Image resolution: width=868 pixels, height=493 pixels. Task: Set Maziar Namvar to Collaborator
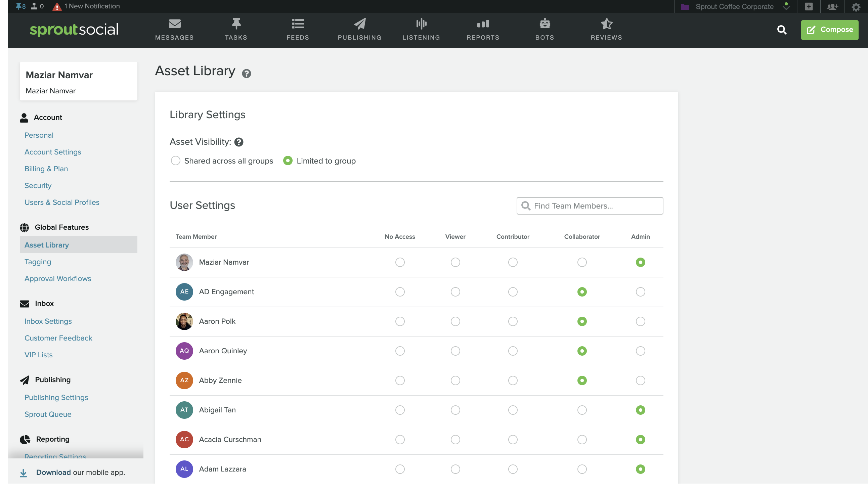tap(582, 262)
